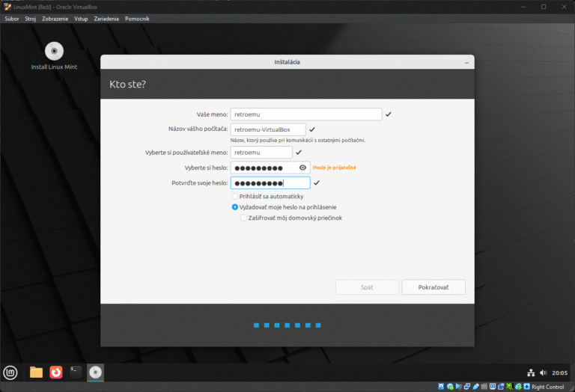Select 'Prihlásiť sa automaticky' radio option

(x=234, y=196)
